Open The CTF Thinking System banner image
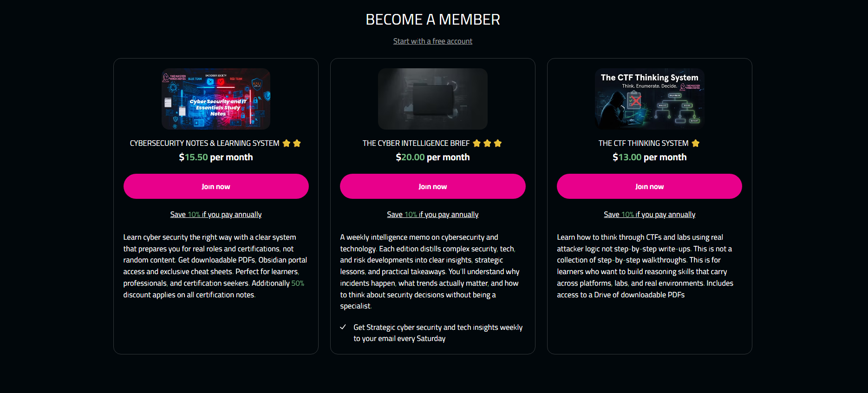 (x=649, y=98)
